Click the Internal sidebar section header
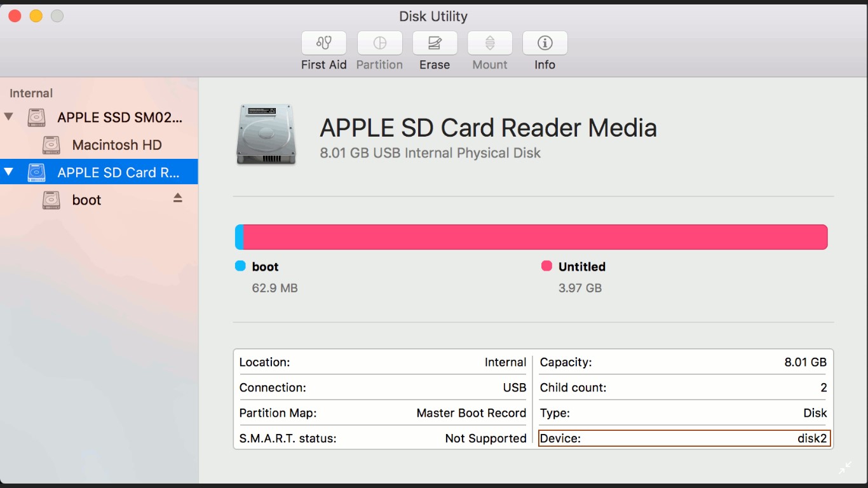Image resolution: width=868 pixels, height=488 pixels. [31, 93]
